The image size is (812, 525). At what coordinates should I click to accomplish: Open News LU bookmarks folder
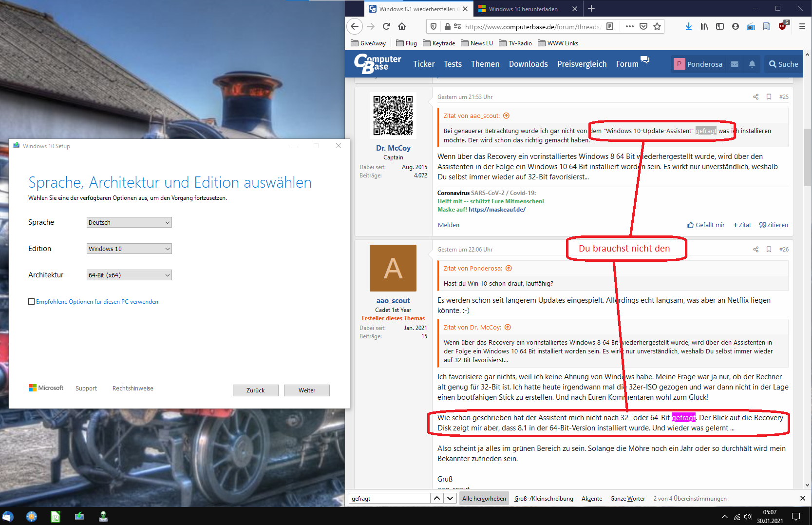click(x=477, y=43)
